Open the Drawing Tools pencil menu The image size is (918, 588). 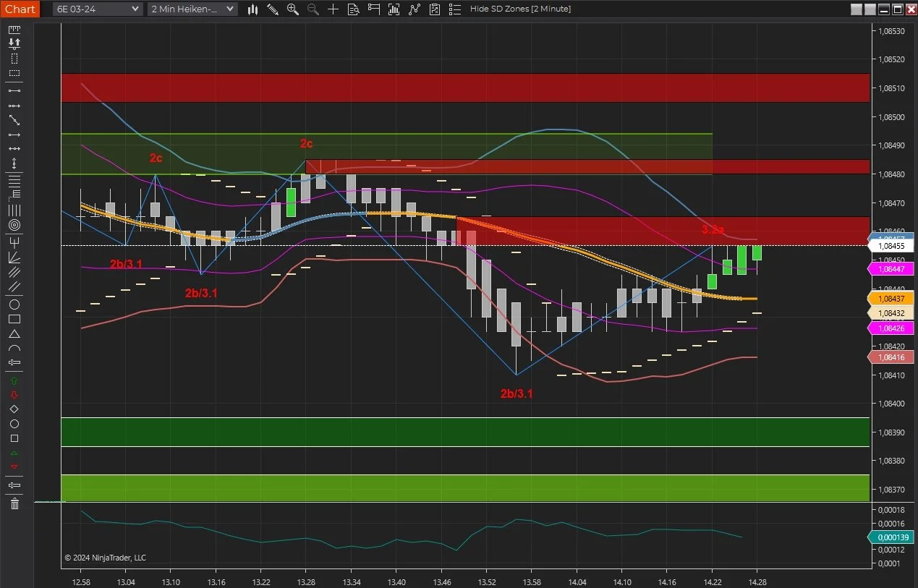pos(272,9)
